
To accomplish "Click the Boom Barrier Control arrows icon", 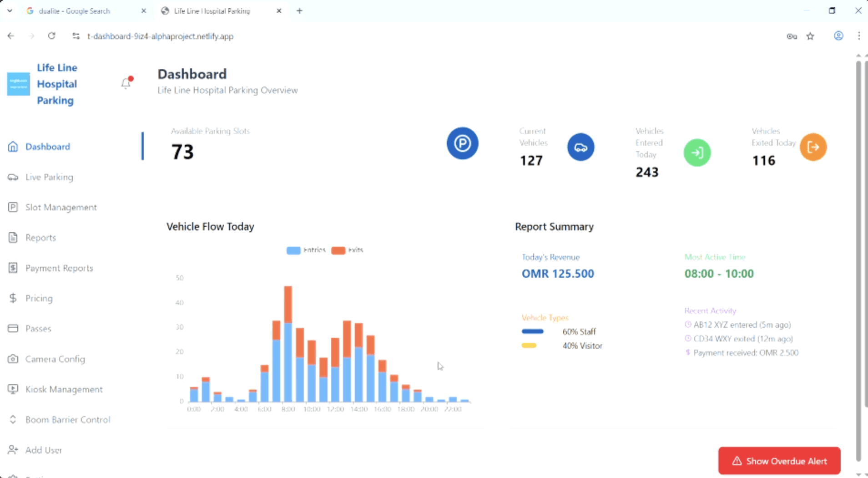I will click(13, 419).
